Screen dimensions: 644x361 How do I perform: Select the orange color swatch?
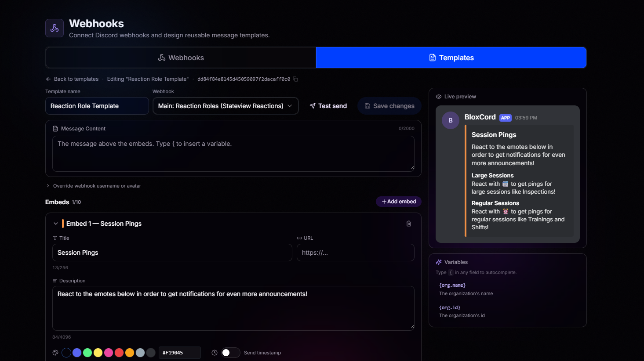(130, 353)
